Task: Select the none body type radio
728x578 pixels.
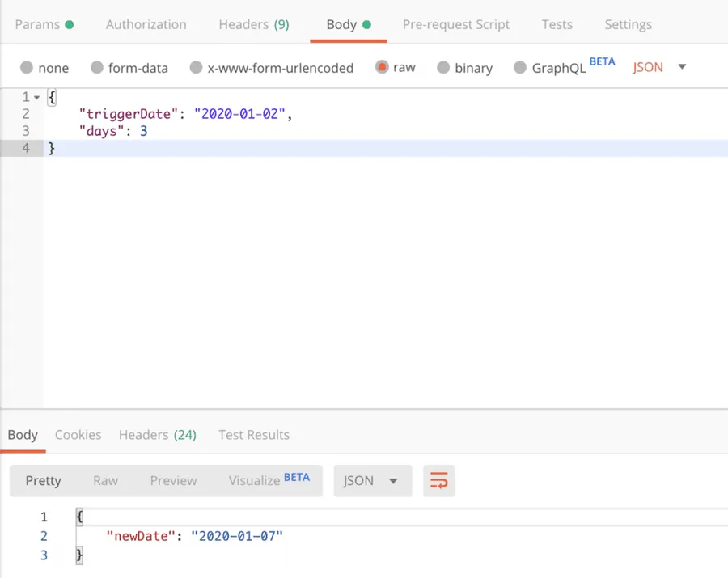Action: [x=27, y=68]
